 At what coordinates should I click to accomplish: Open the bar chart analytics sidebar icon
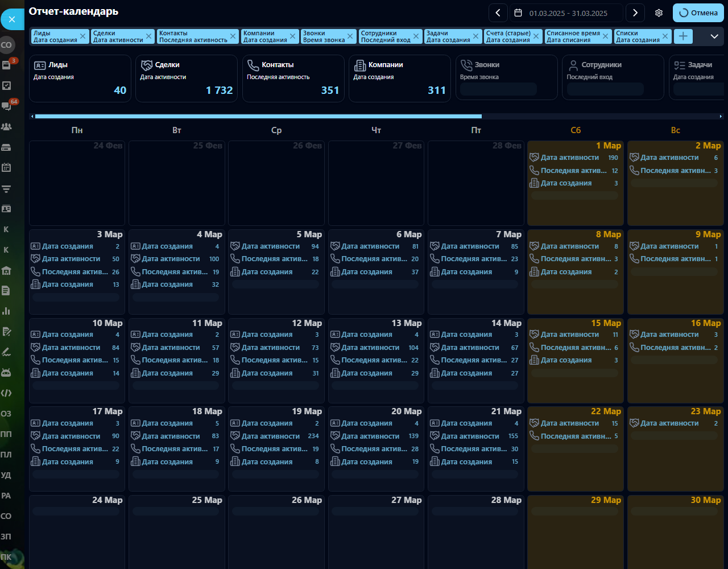[7, 311]
